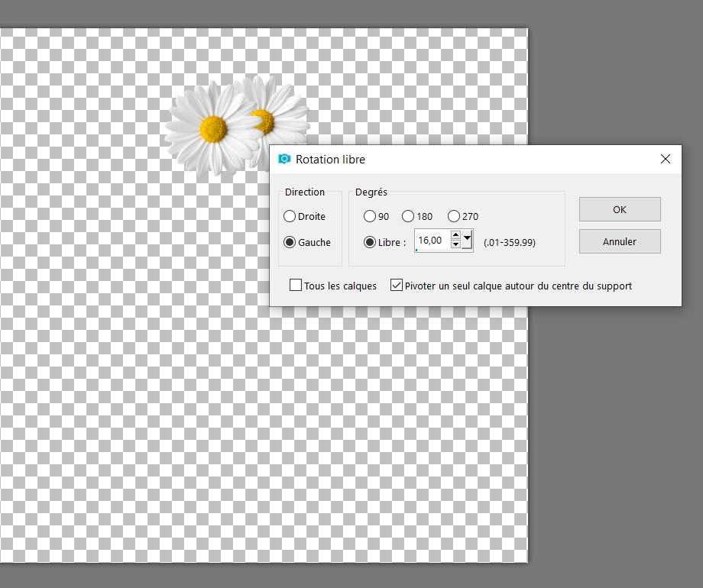Decrease the angle with the down spinner arrow
Viewport: 703px width, 588px height.
[456, 245]
